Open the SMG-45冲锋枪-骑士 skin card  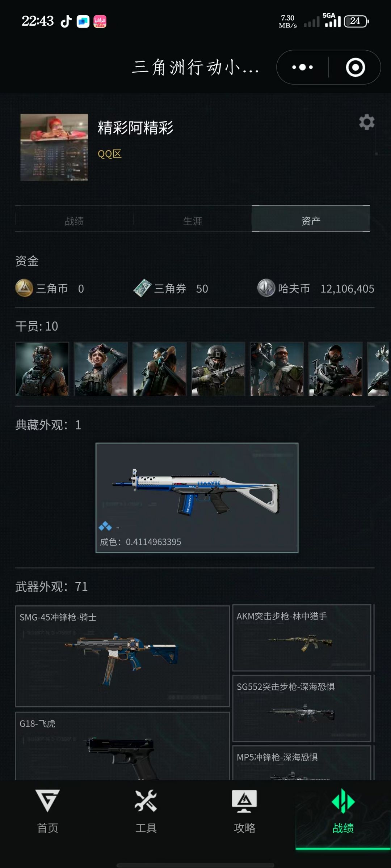tap(122, 656)
